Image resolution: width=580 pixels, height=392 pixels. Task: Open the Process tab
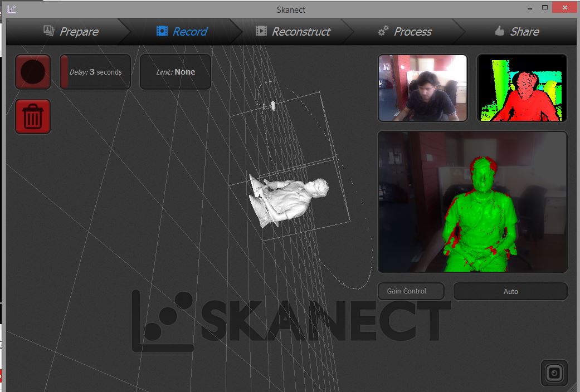(x=404, y=31)
